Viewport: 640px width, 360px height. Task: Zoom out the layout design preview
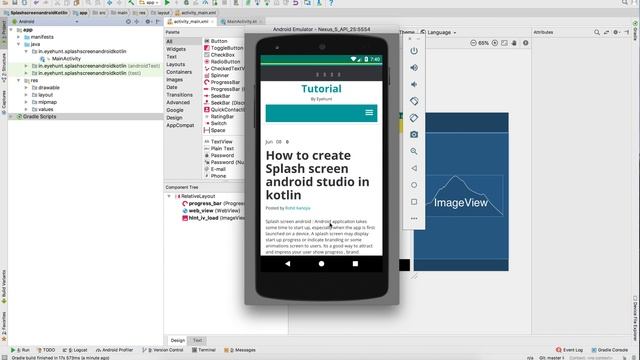coord(473,43)
